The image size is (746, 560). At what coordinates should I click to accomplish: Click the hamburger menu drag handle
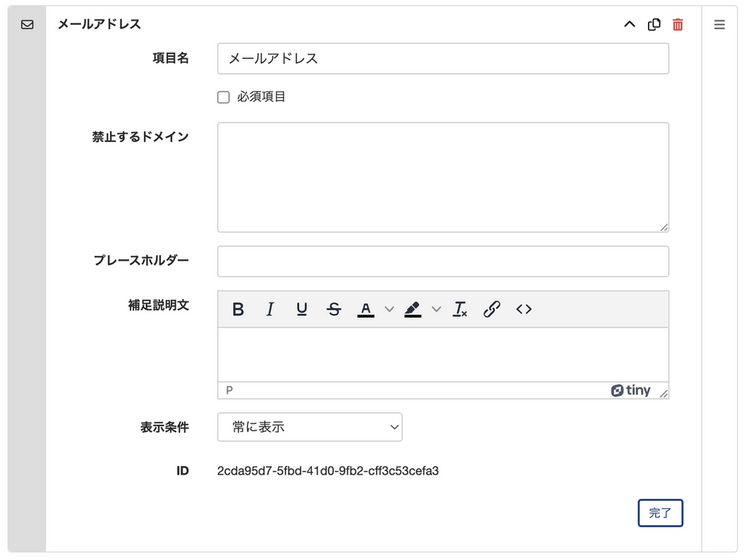pos(720,24)
